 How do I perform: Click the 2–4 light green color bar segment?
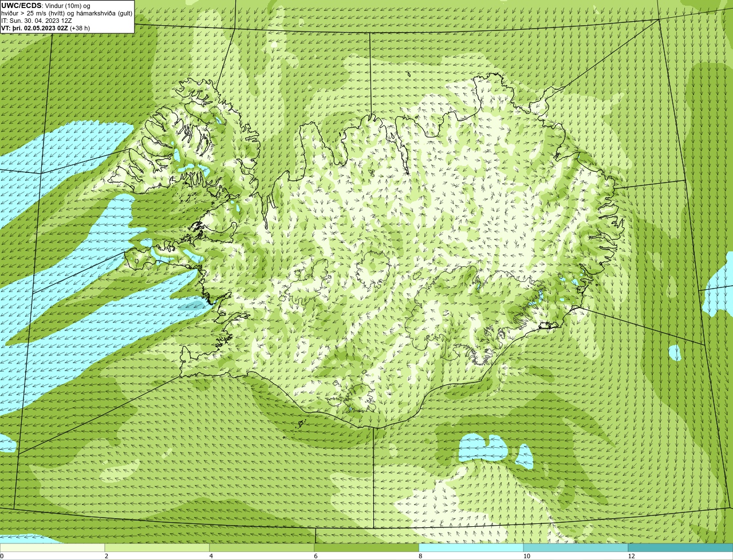157,547
